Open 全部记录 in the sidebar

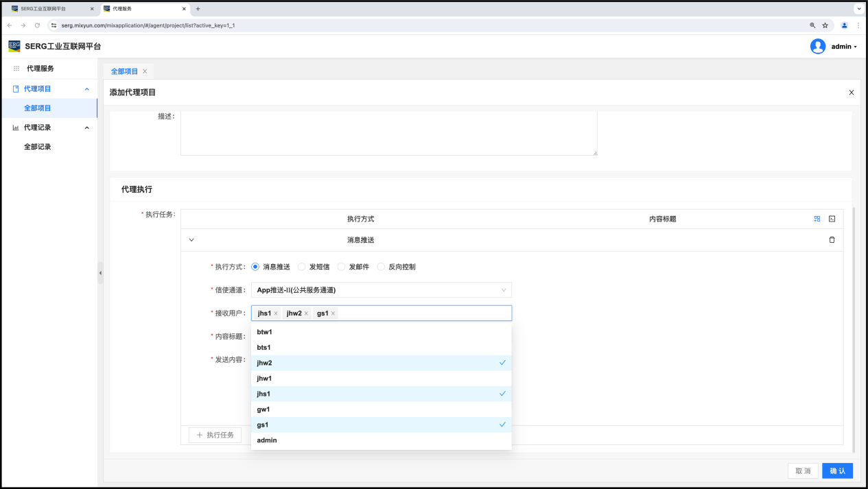[38, 147]
